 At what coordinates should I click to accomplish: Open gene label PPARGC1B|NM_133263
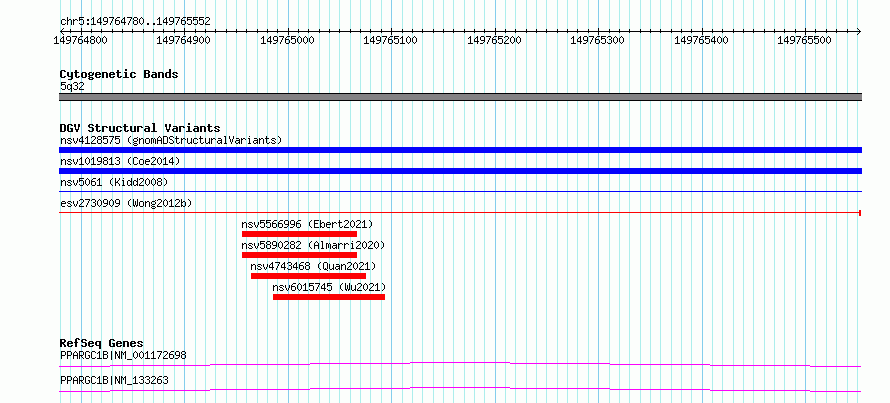114,380
